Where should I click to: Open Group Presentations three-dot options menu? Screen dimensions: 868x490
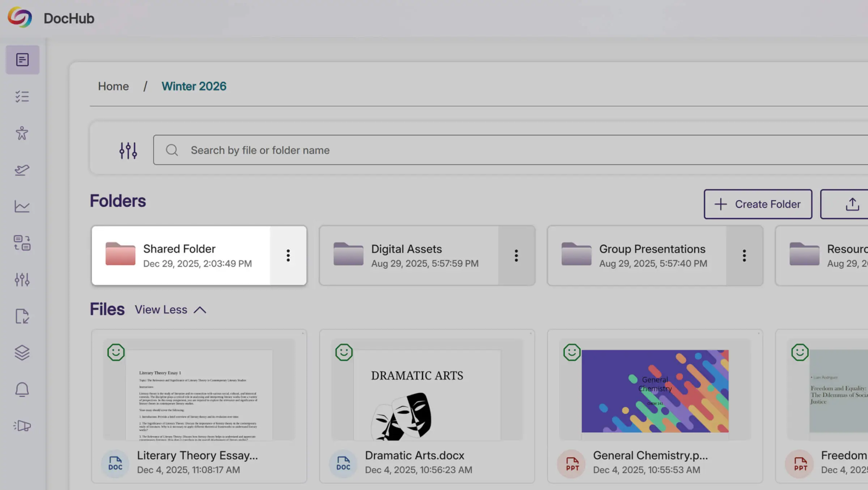tap(744, 256)
